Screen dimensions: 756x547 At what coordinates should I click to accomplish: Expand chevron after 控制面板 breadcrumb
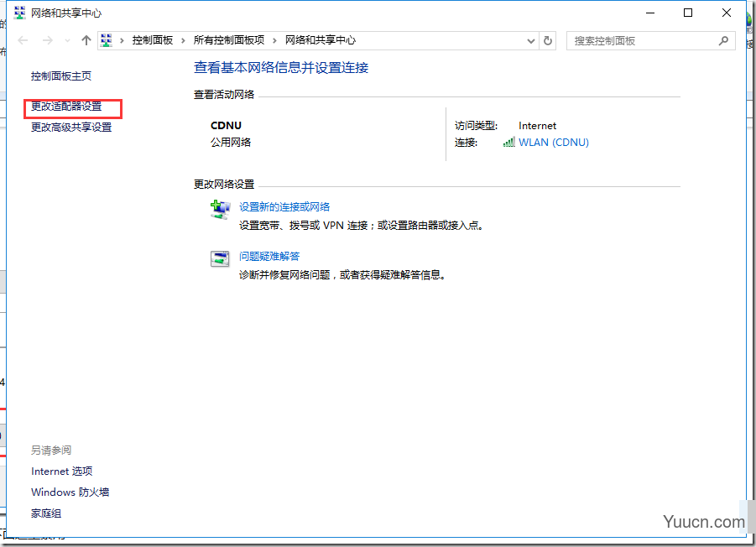183,41
